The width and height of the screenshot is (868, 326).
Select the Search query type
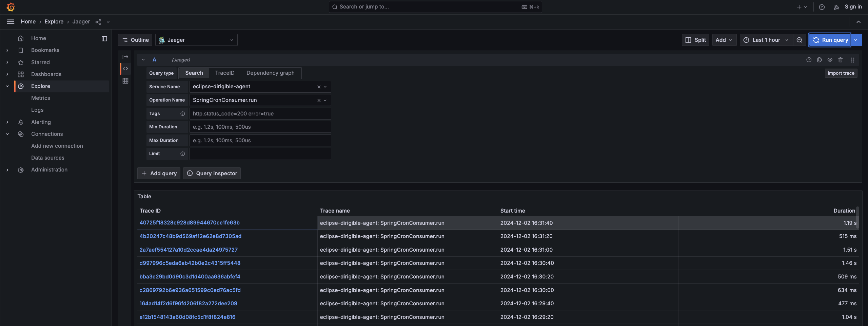click(194, 73)
